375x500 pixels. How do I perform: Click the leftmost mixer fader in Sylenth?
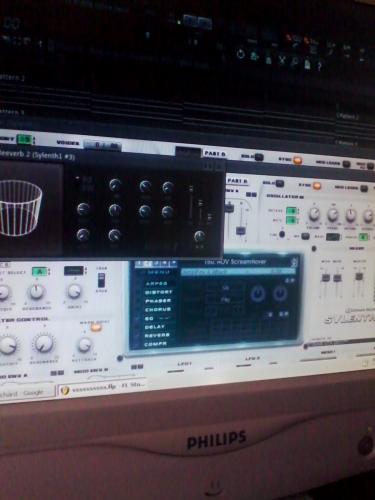point(326,277)
